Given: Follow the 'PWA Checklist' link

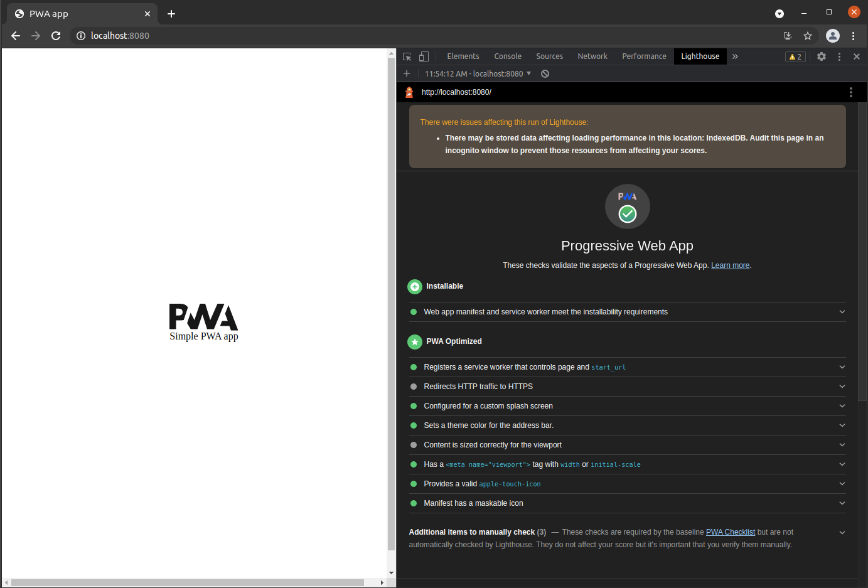Looking at the screenshot, I should (730, 532).
